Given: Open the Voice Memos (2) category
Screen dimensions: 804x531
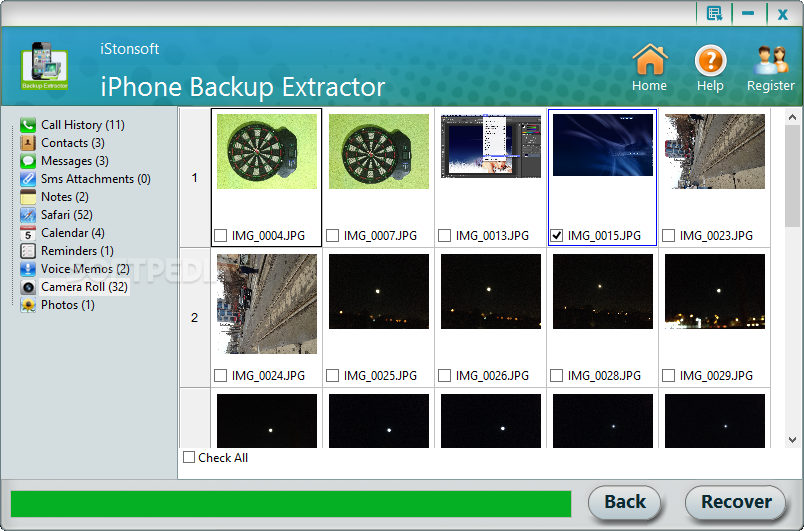Looking at the screenshot, I should 85,269.
